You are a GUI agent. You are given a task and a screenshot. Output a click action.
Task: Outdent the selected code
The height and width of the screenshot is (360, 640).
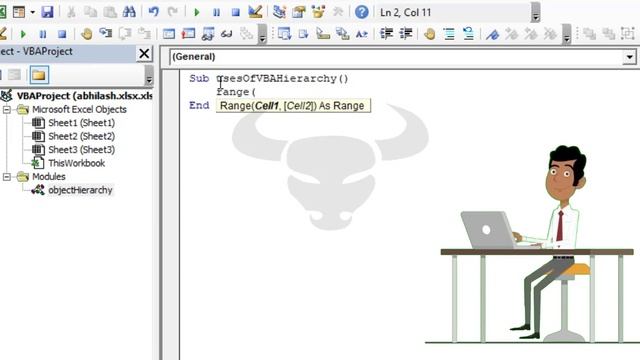(406, 34)
